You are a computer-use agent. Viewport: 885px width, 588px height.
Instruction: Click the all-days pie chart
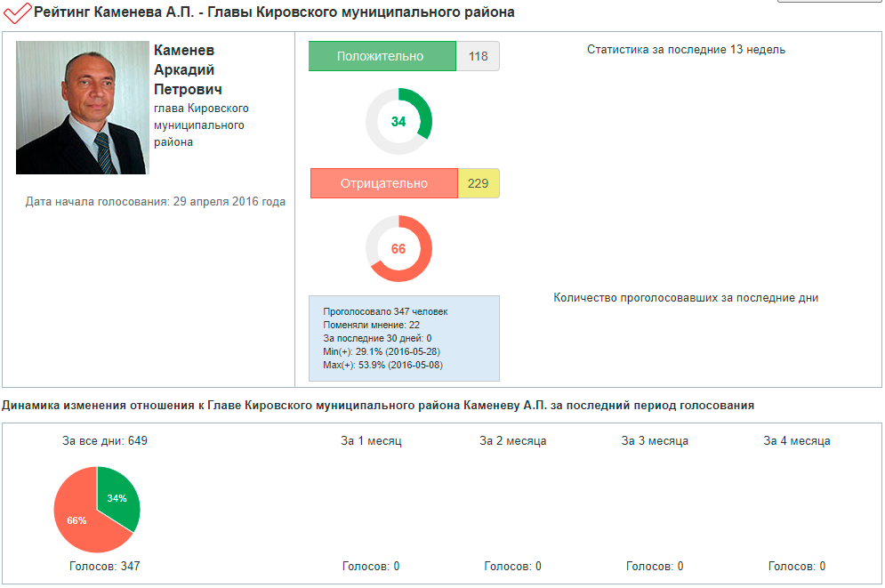96,511
